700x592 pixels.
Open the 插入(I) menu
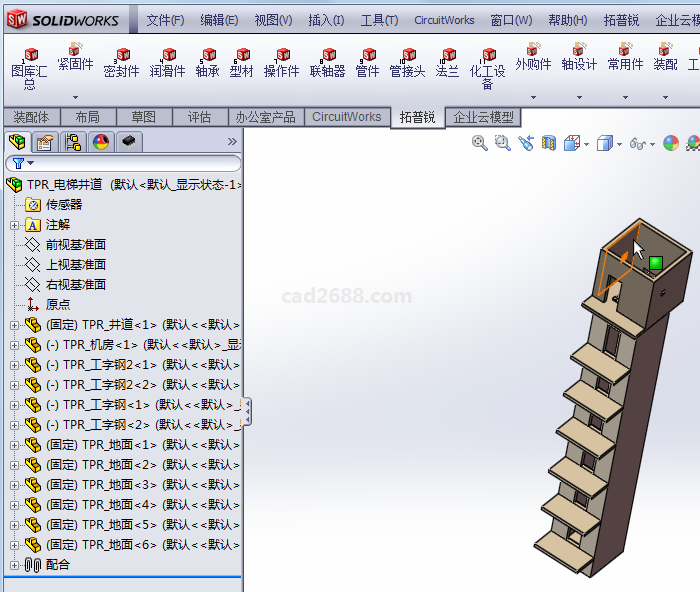326,20
